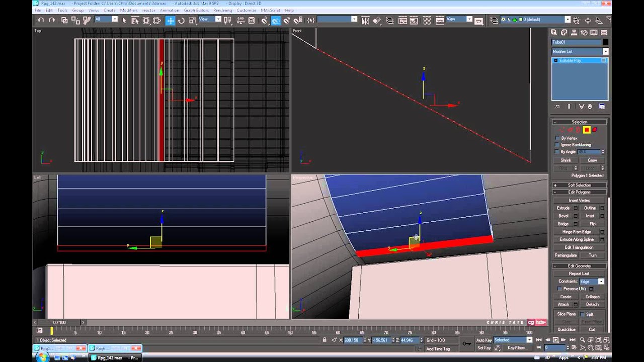The image size is (644, 362).
Task: Open the Animation menu
Action: coord(170,10)
